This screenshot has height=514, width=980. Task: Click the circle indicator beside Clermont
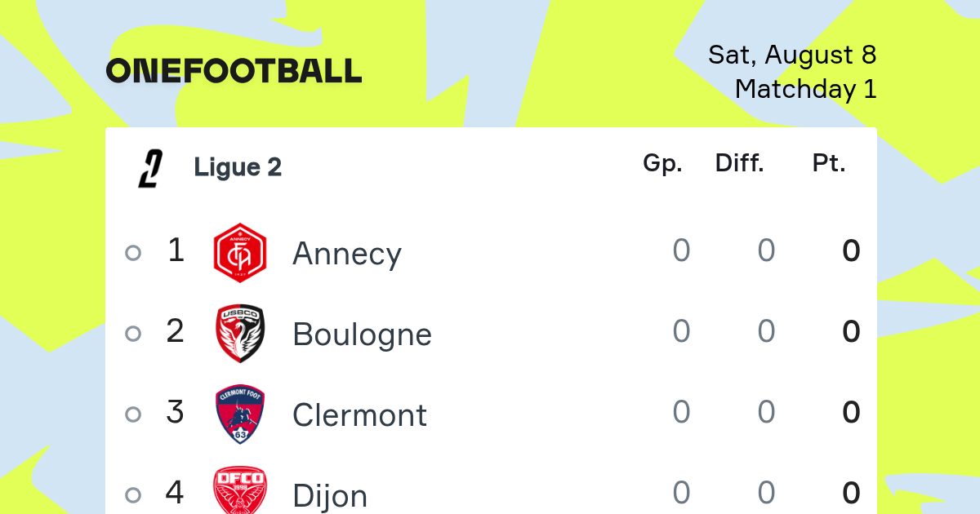click(x=133, y=414)
